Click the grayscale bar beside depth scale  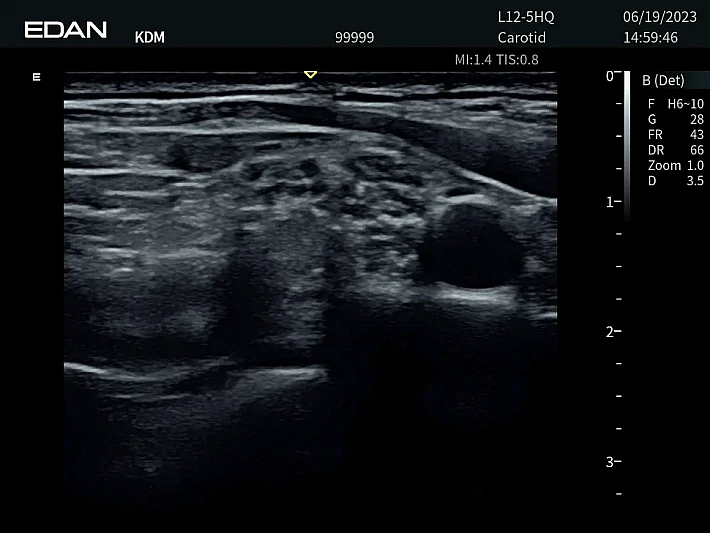(x=627, y=140)
